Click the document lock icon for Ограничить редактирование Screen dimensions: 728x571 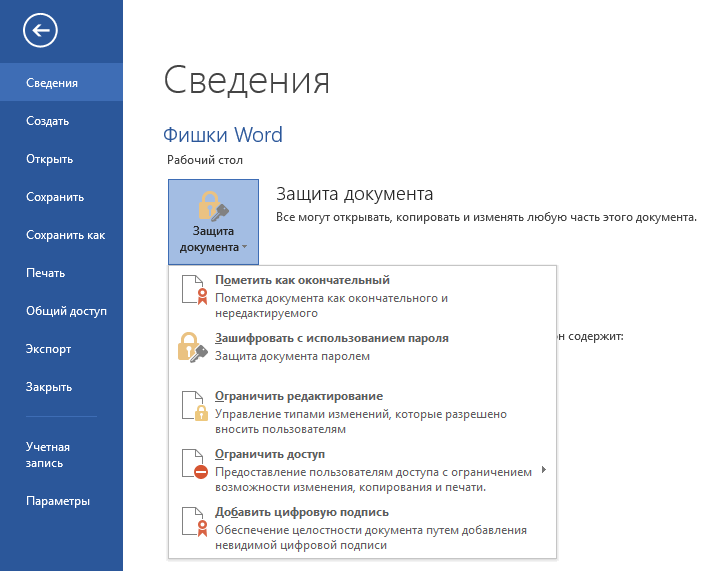click(195, 406)
